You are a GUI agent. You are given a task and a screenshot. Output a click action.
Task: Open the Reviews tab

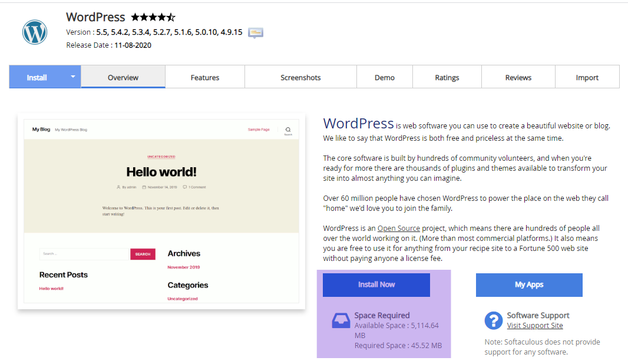click(x=518, y=77)
